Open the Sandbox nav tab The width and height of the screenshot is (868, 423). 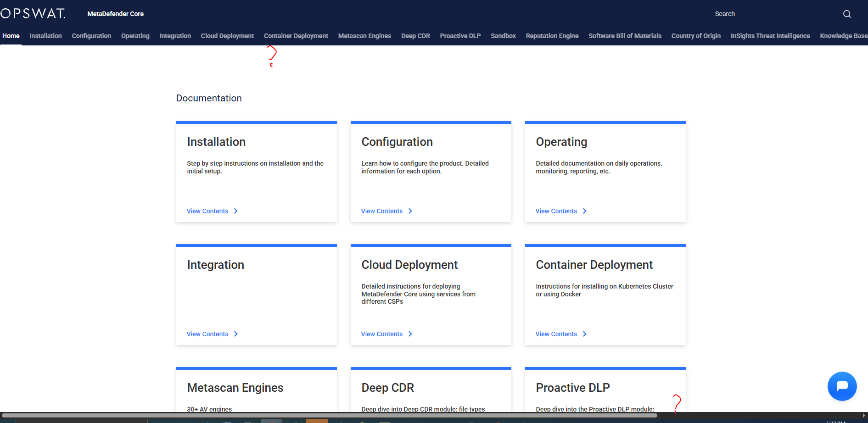tap(503, 36)
